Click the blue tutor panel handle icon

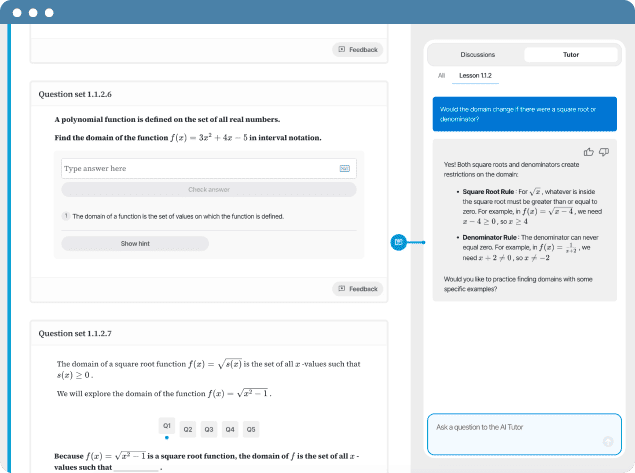coord(398,242)
